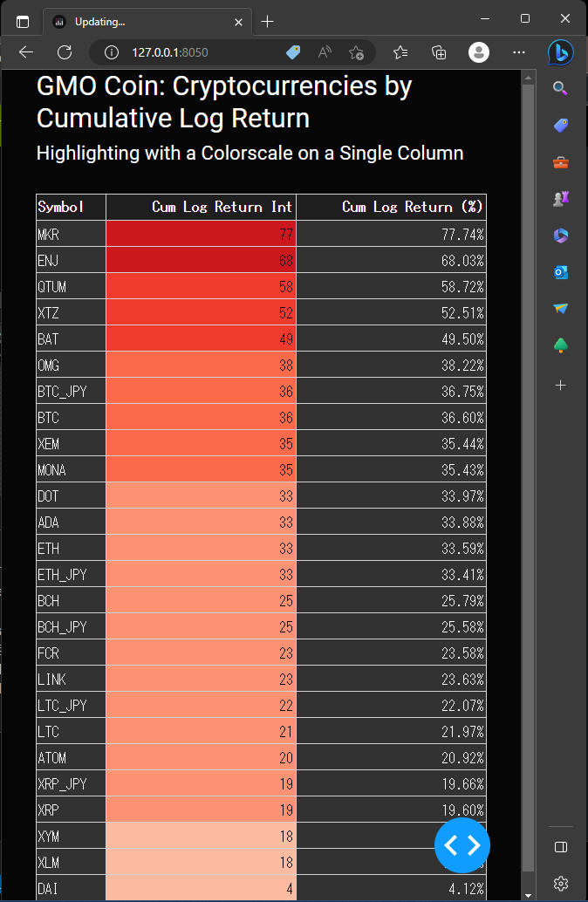Open the Settings and more ellipsis menu
Viewport: 588px width, 902px height.
(519, 52)
